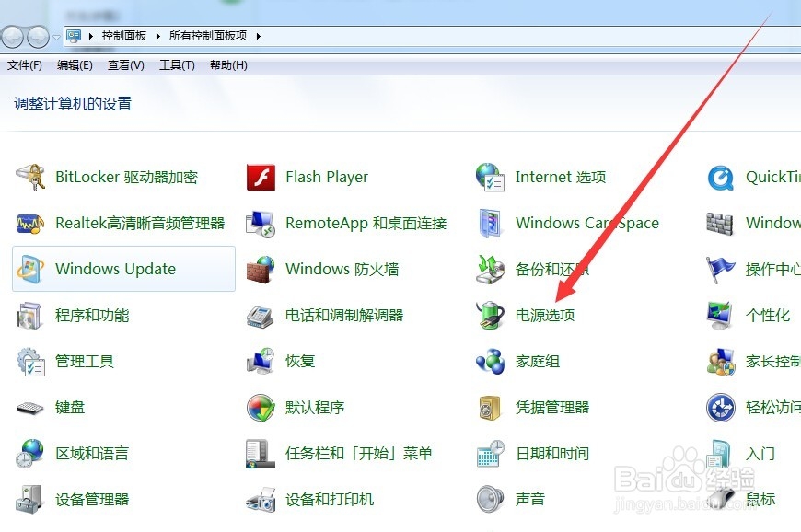The image size is (801, 532).
Task: Launch Flash Player settings
Action: tap(328, 177)
